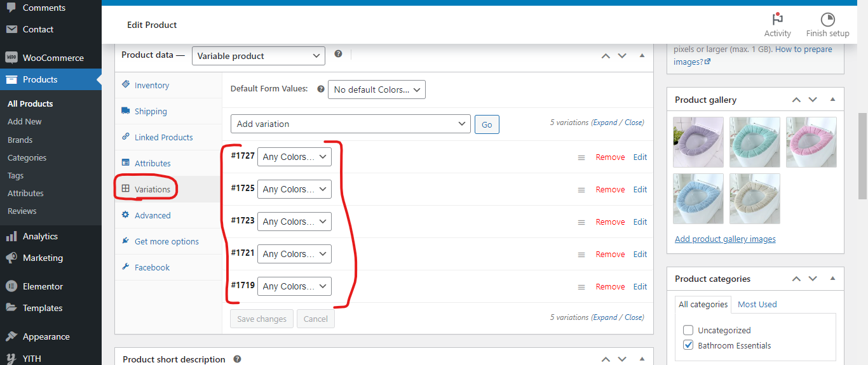Move Product categories panel down
The height and width of the screenshot is (365, 868).
click(x=813, y=279)
